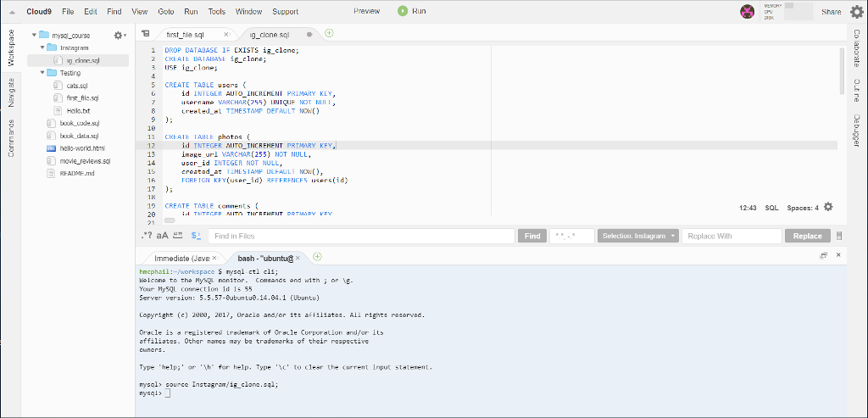Click the pink user avatar icon
The height and width of the screenshot is (418, 868).
point(747,11)
